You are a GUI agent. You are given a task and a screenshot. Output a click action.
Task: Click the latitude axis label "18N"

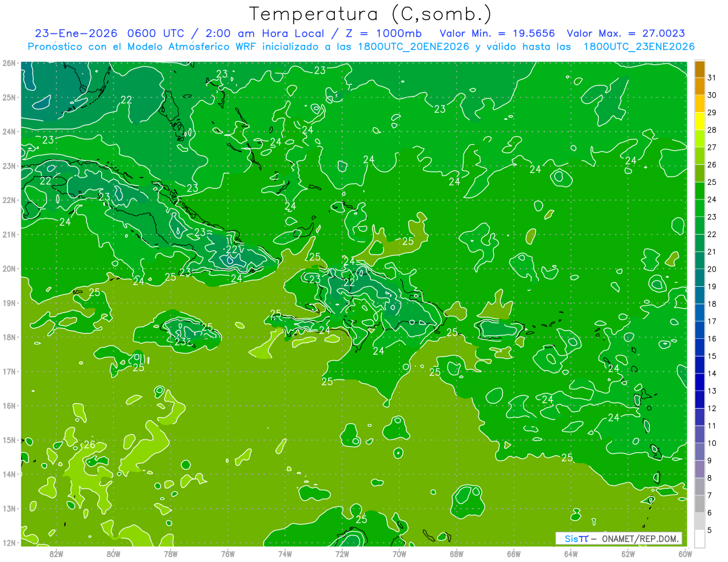(x=8, y=337)
